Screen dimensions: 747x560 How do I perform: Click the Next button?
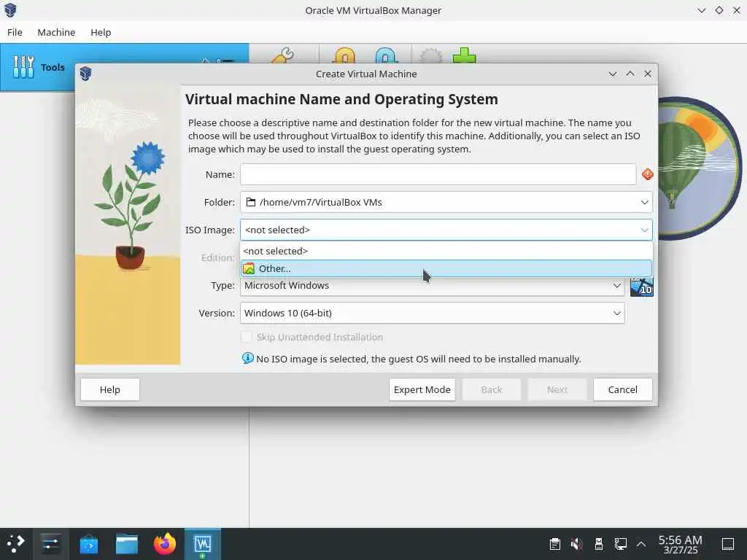tap(557, 389)
